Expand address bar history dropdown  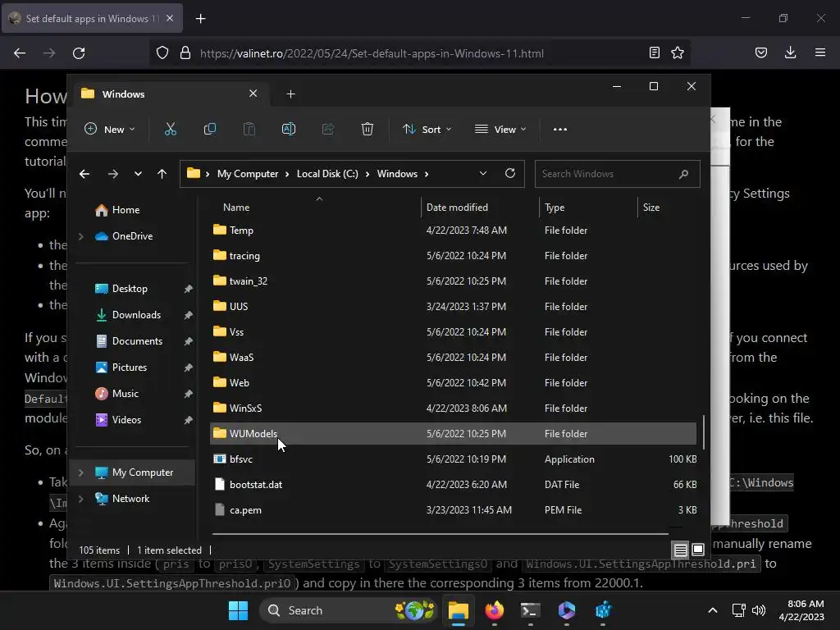(482, 173)
